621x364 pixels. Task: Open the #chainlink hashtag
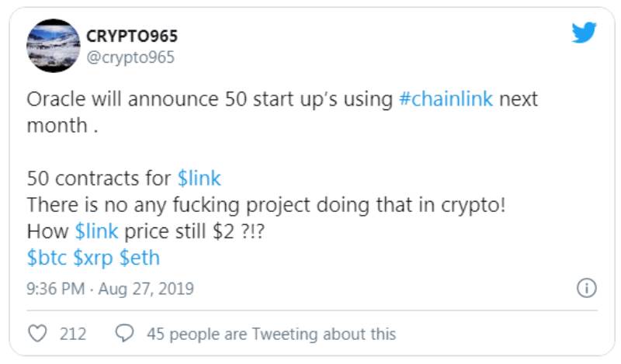click(446, 99)
